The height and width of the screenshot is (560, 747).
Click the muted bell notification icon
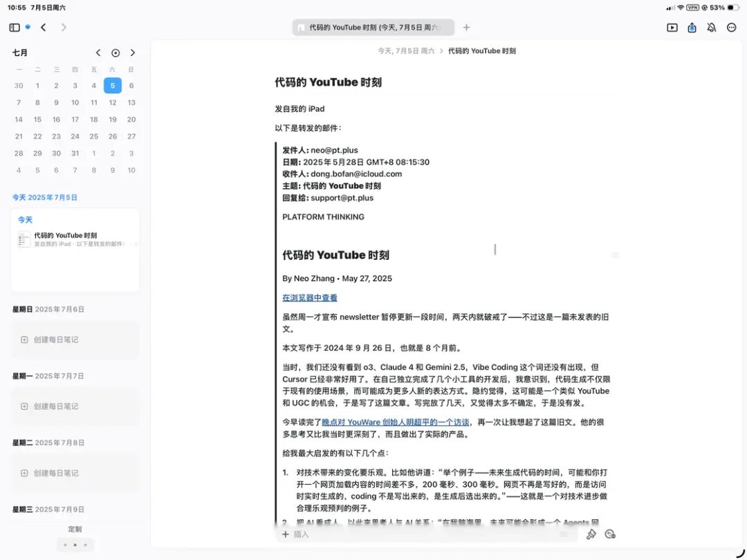click(712, 28)
